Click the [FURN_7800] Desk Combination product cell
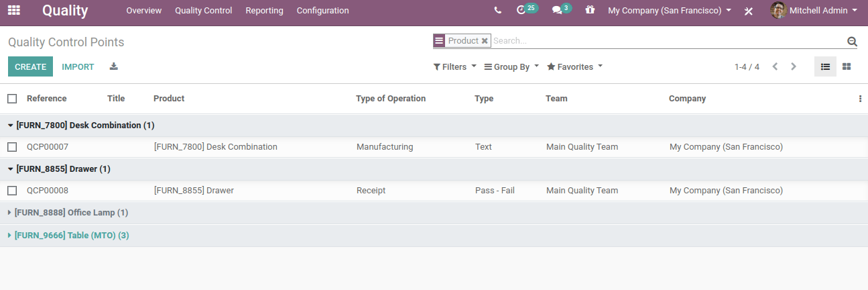This screenshot has height=290, width=868. tap(216, 147)
